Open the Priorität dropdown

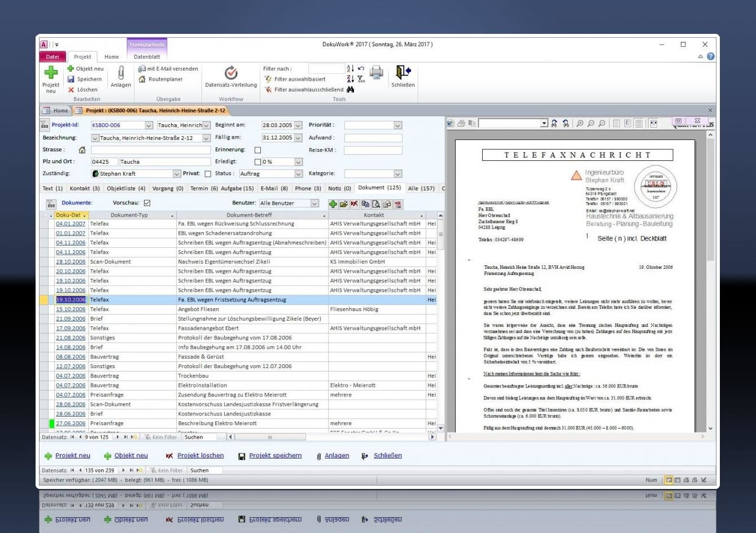pos(398,125)
